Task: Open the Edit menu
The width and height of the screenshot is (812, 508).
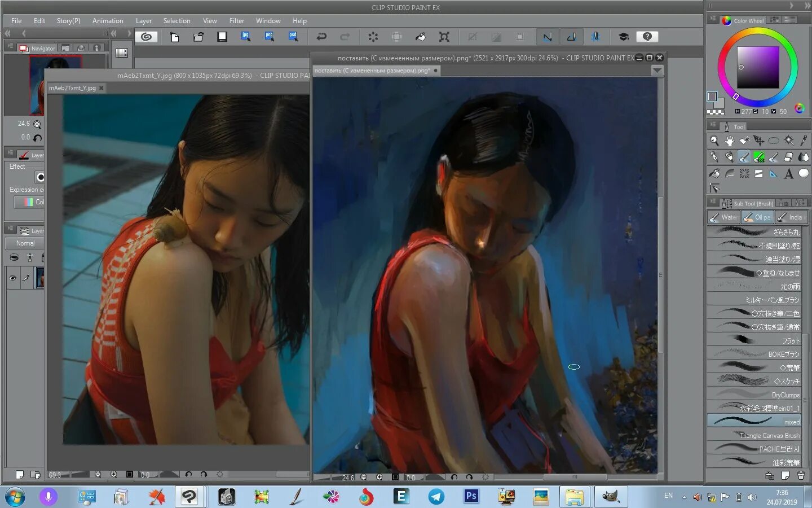Action: tap(39, 21)
